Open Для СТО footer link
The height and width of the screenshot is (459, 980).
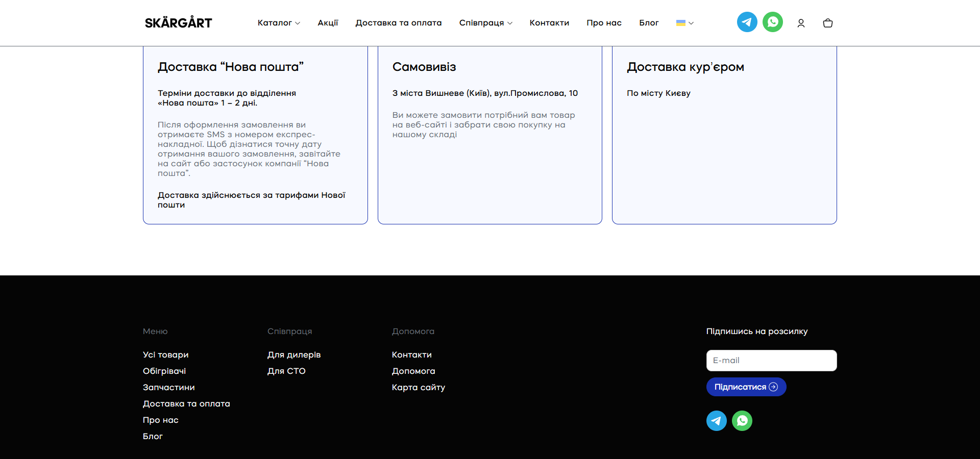286,371
